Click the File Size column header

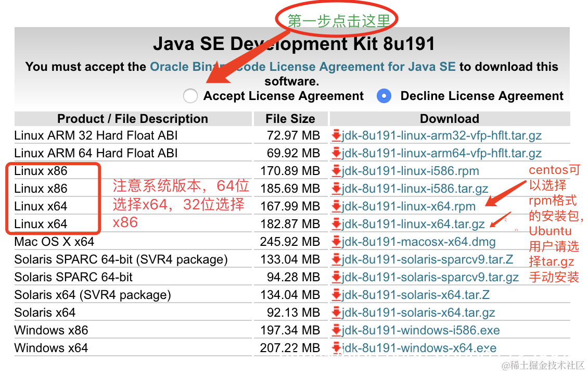pos(291,119)
